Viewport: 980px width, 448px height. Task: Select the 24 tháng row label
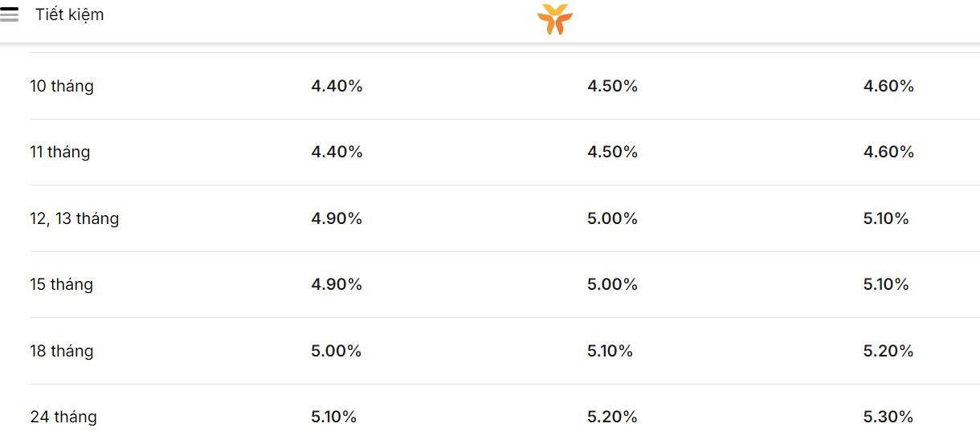[63, 417]
